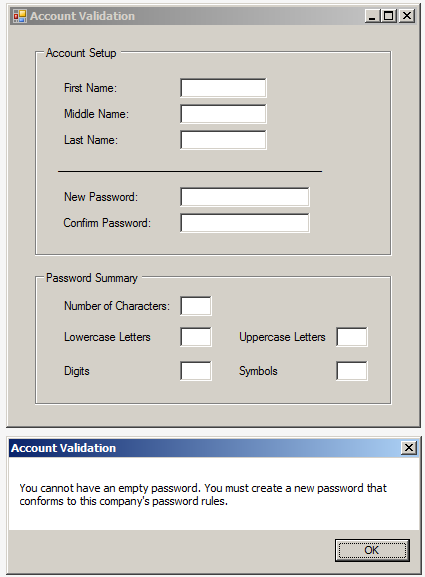Click the Account Validation app icon in title bar
This screenshot has width=425, height=577.
coord(20,16)
